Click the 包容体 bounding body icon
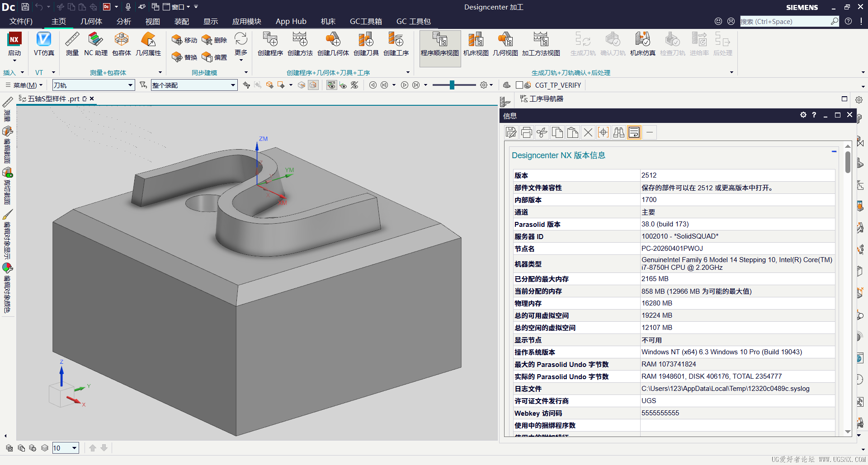 click(x=122, y=44)
